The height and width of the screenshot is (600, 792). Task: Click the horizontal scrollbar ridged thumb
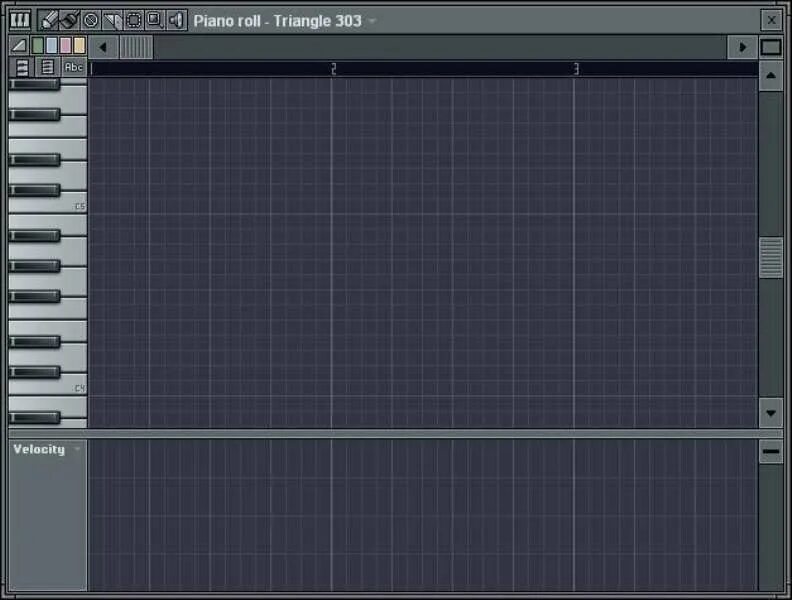point(136,47)
